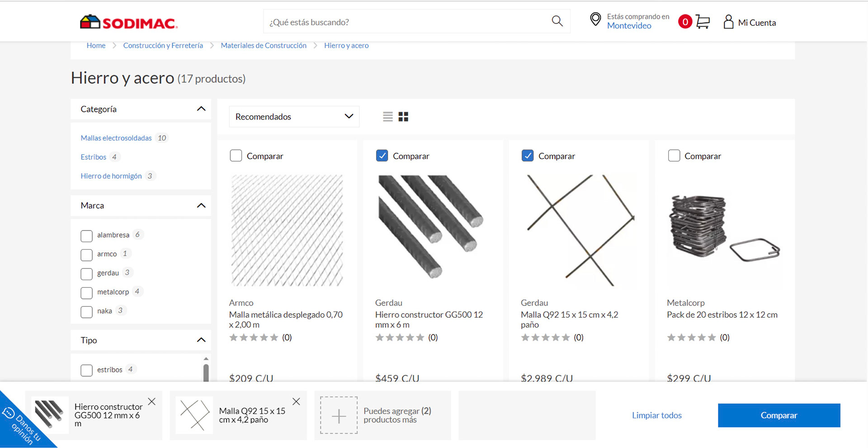The image size is (868, 448).
Task: Collapse the Marca filter section
Action: (201, 205)
